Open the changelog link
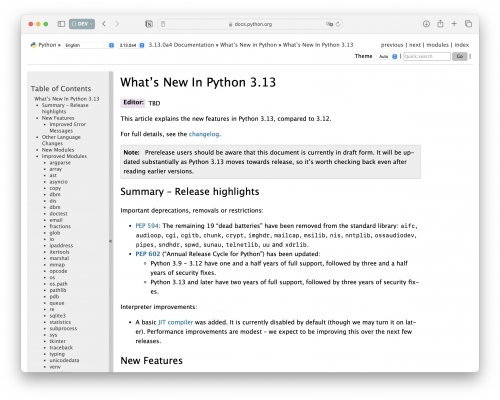 [204, 134]
